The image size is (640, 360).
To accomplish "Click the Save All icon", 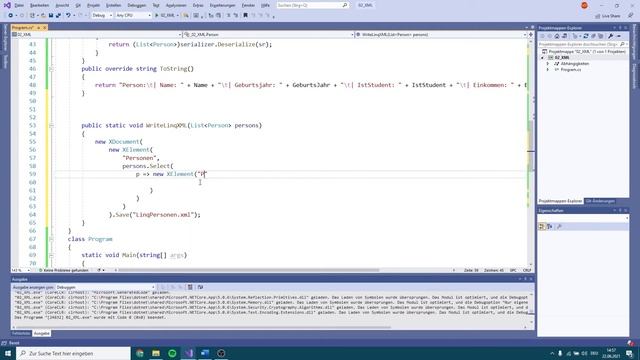I will coord(58,16).
